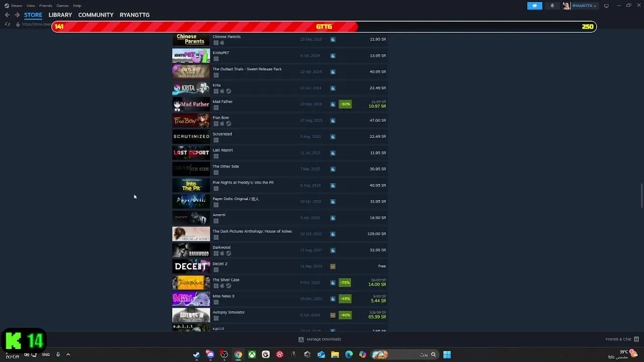Viewport: 644px width, 362px height.
Task: Click the page scrollbar thumb on the right
Action: pyautogui.click(x=641, y=196)
